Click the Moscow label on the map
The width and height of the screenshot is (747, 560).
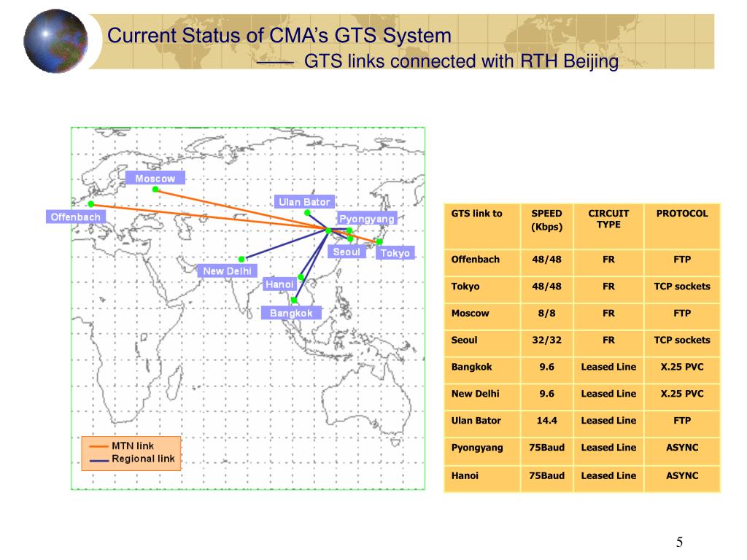click(155, 178)
